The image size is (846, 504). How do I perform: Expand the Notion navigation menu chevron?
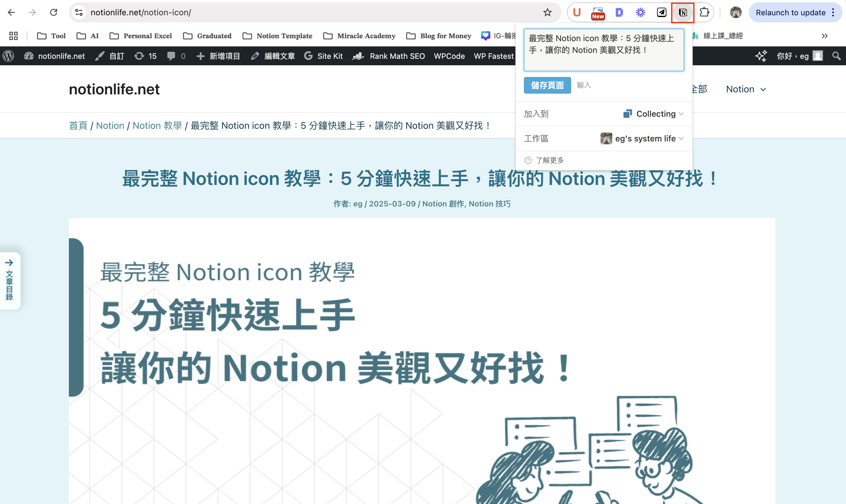pos(763,89)
